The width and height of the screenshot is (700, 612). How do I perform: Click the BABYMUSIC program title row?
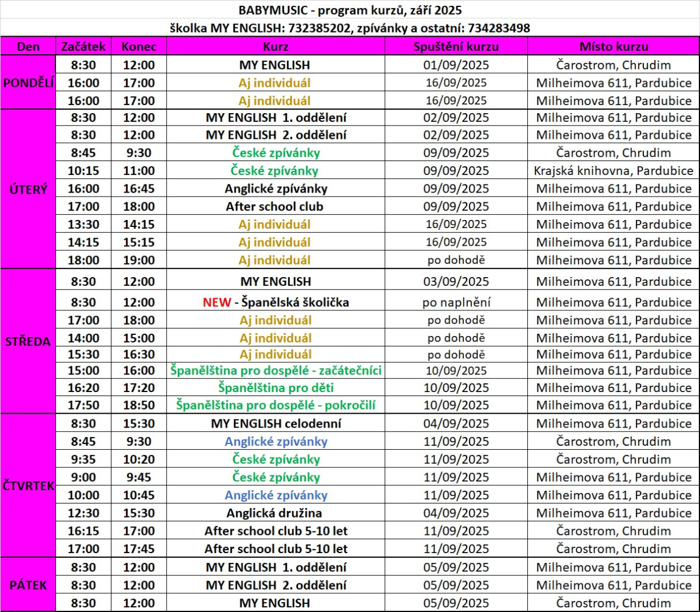tap(350, 10)
